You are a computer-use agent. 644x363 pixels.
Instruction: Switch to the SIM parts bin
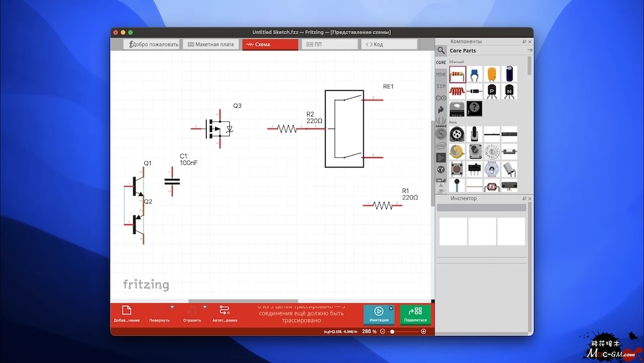[x=441, y=86]
